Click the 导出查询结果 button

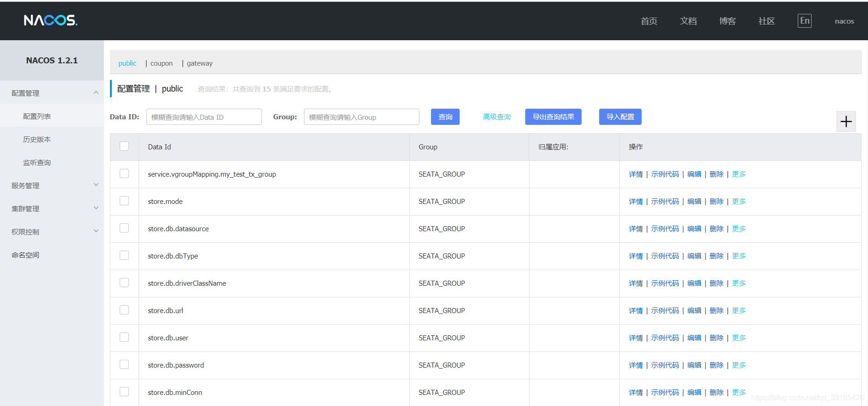[553, 117]
